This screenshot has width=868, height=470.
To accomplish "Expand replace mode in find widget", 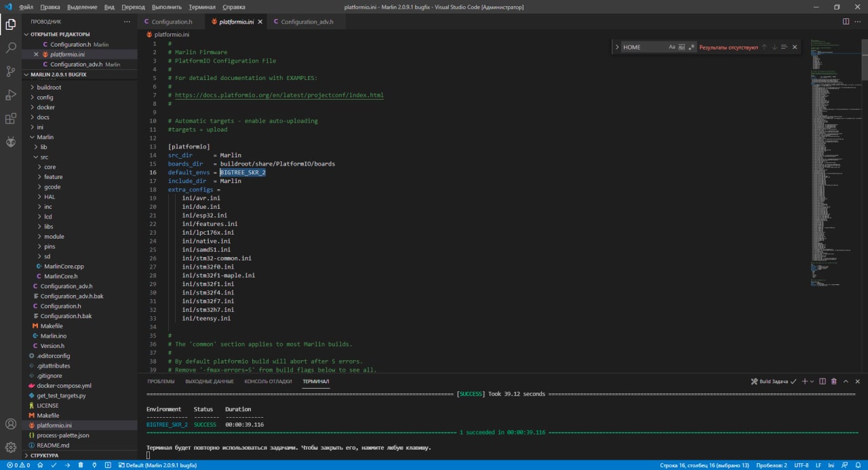I will tap(617, 47).
